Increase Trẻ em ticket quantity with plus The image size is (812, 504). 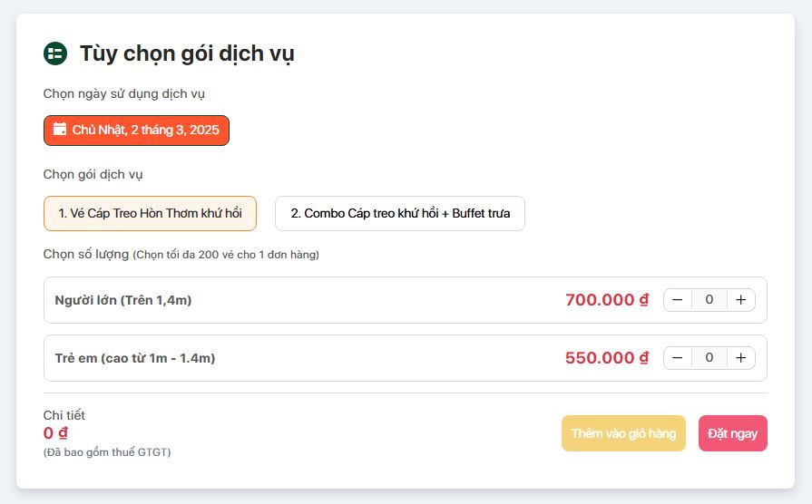pos(741,357)
